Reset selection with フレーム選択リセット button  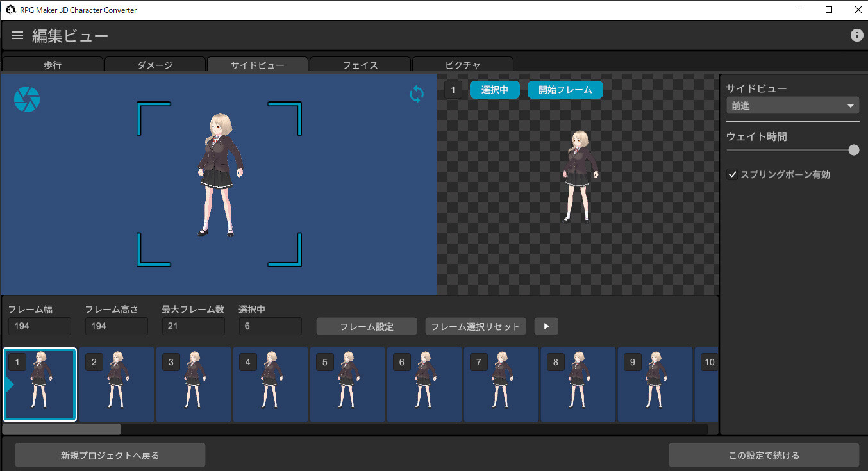pyautogui.click(x=475, y=326)
